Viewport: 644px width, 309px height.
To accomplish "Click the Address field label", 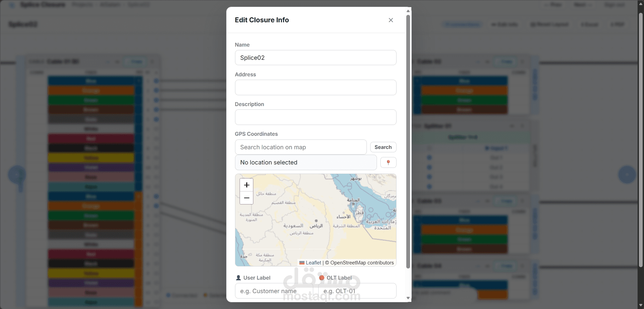I will point(245,74).
